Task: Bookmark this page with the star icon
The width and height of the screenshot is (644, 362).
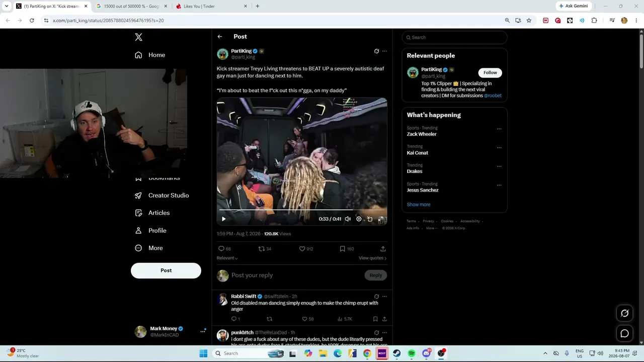Action: (x=529, y=21)
